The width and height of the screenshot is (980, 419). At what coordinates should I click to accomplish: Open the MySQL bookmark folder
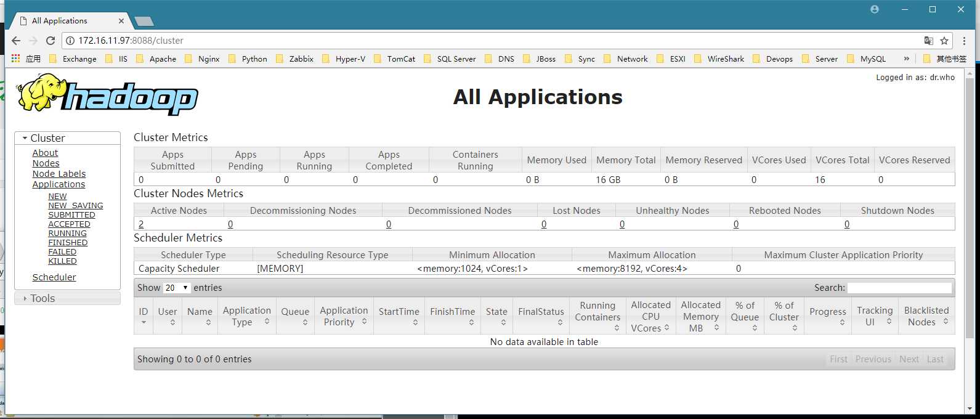[x=866, y=59]
